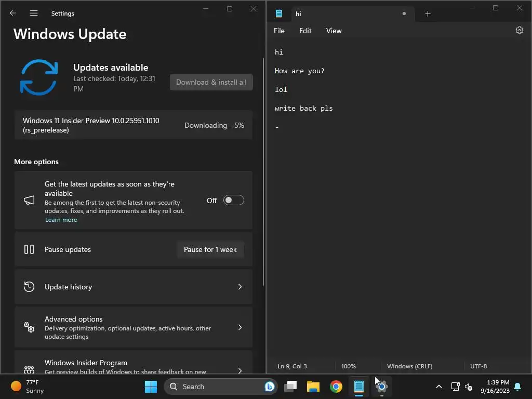Open Windows Insider Program chevron arrow
This screenshot has width=532, height=399.
240,370
